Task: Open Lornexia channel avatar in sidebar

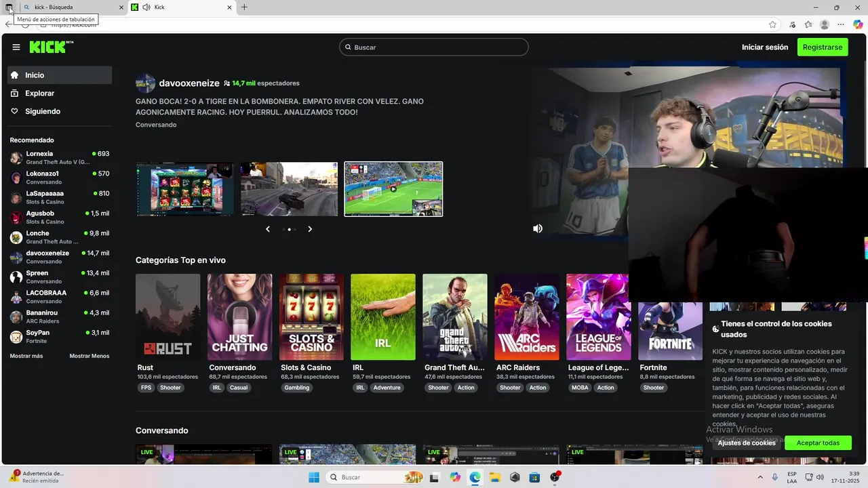Action: (16, 158)
